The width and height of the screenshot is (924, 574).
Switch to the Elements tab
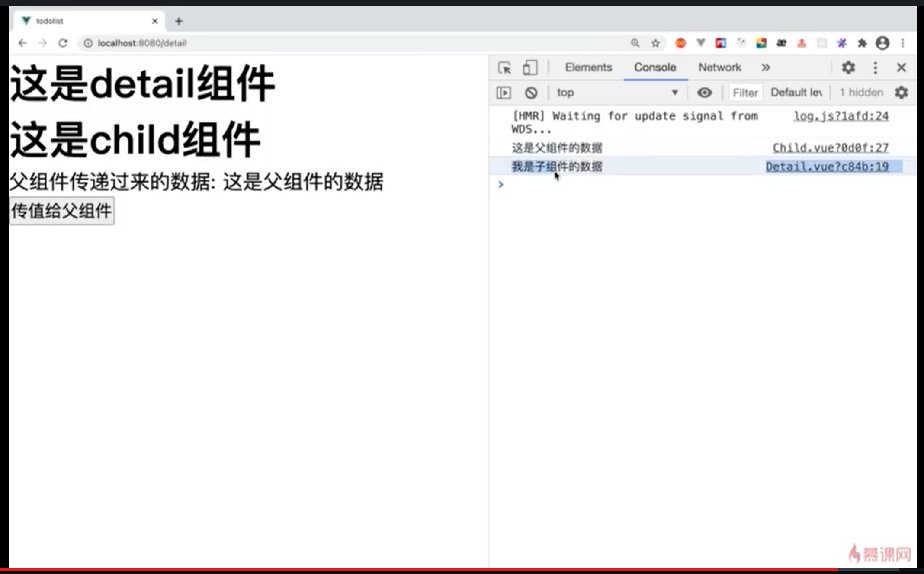[x=588, y=68]
